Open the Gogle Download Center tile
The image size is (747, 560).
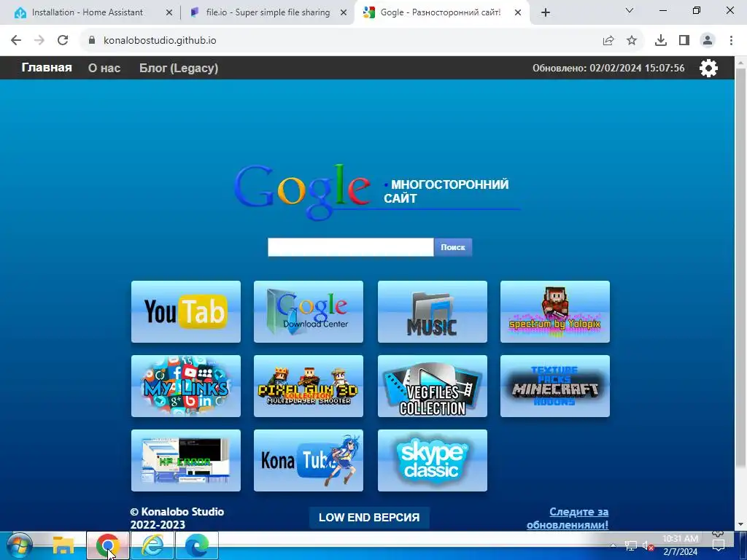[309, 311]
